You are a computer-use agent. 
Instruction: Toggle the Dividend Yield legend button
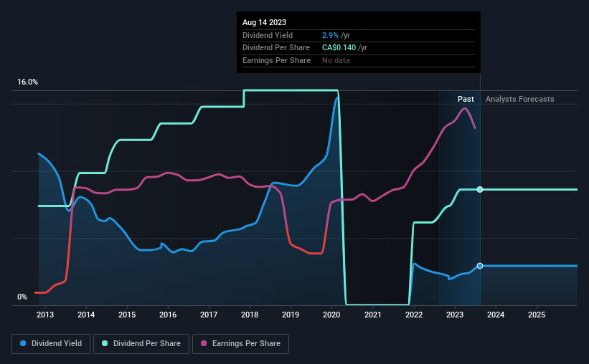point(51,344)
